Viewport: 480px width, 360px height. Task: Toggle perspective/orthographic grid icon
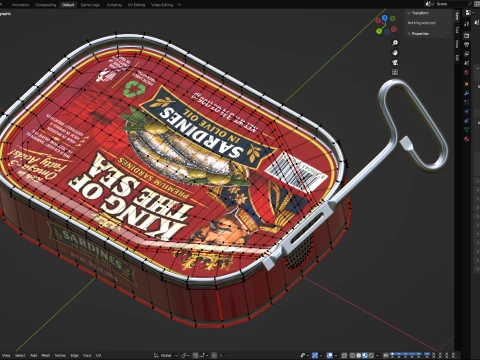[x=395, y=72]
